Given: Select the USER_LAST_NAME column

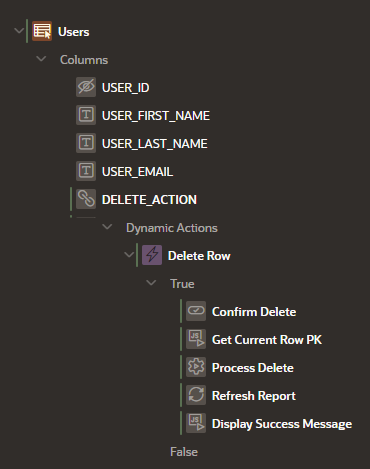Looking at the screenshot, I should click(155, 144).
